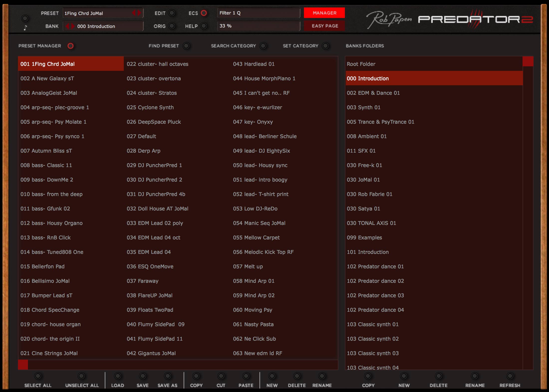Image resolution: width=549 pixels, height=392 pixels.
Task: Select preset 061 Nasty Pasta
Action: click(284, 324)
